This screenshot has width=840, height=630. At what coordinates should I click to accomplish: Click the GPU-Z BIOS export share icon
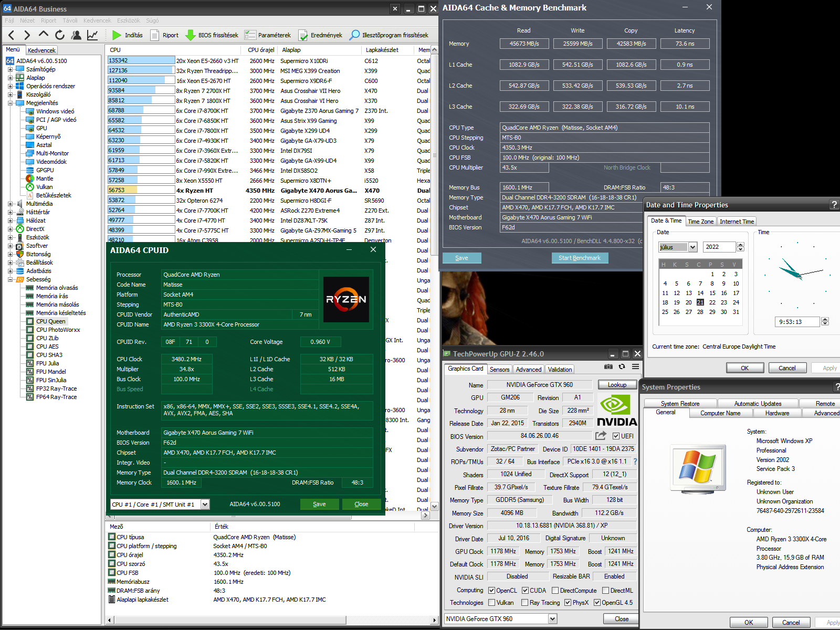[601, 436]
